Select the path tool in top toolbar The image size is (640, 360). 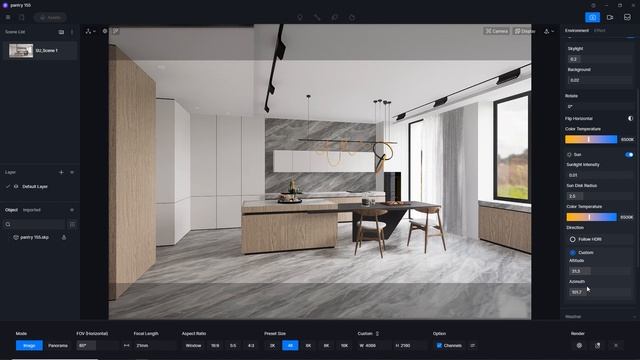click(317, 18)
